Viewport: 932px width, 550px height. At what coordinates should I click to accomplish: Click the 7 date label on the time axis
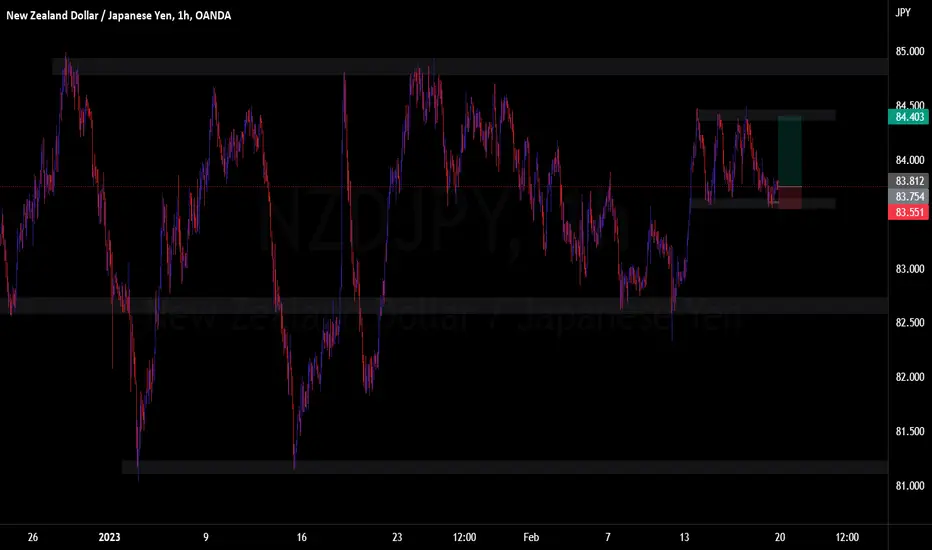tap(607, 538)
